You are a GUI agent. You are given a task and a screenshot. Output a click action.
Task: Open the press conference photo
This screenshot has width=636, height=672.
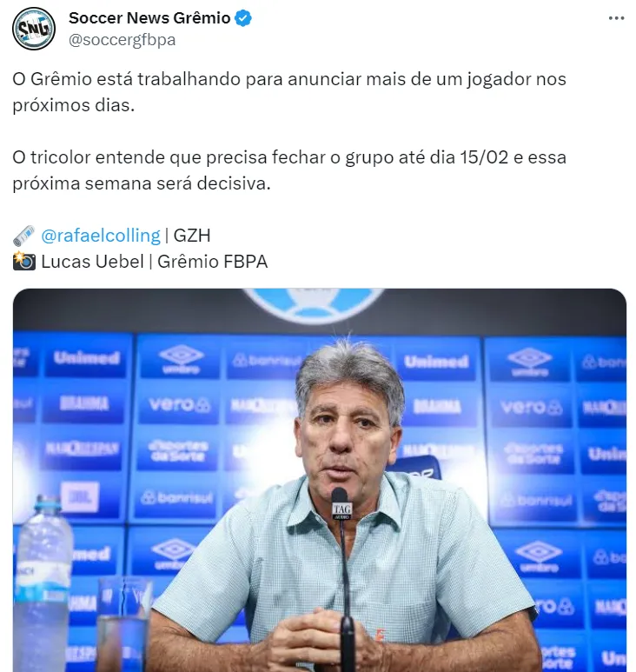(x=320, y=480)
